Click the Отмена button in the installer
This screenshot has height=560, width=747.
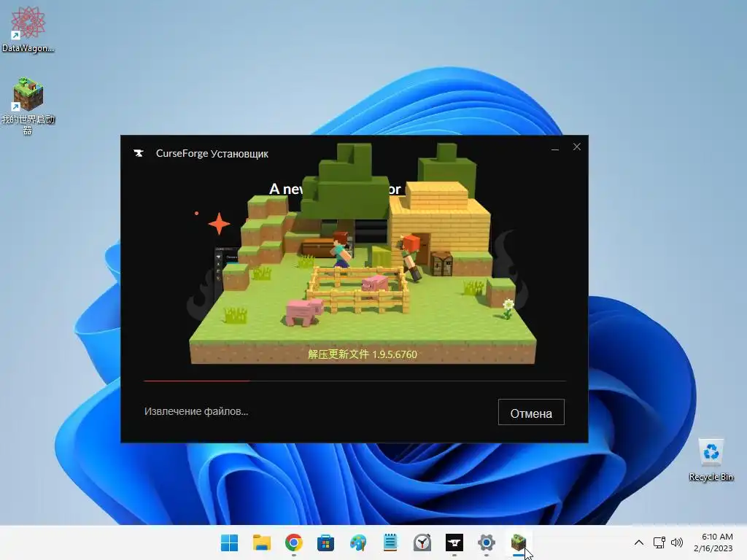click(531, 413)
